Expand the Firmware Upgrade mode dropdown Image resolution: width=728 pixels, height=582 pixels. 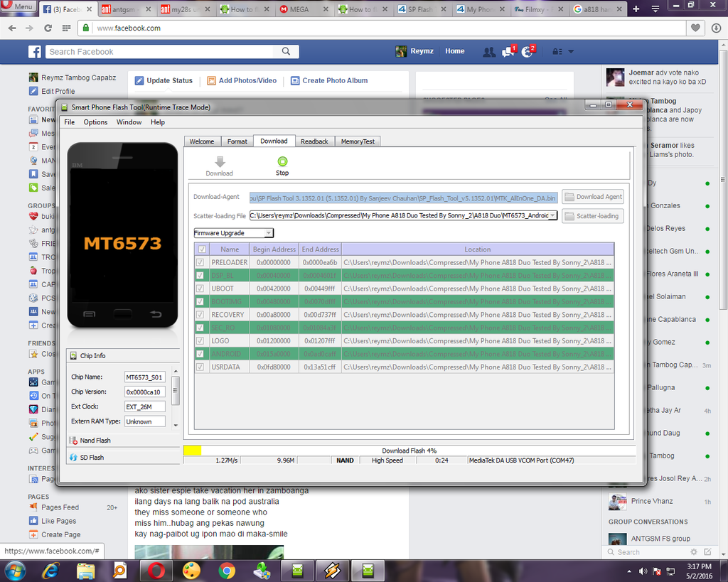click(x=268, y=233)
